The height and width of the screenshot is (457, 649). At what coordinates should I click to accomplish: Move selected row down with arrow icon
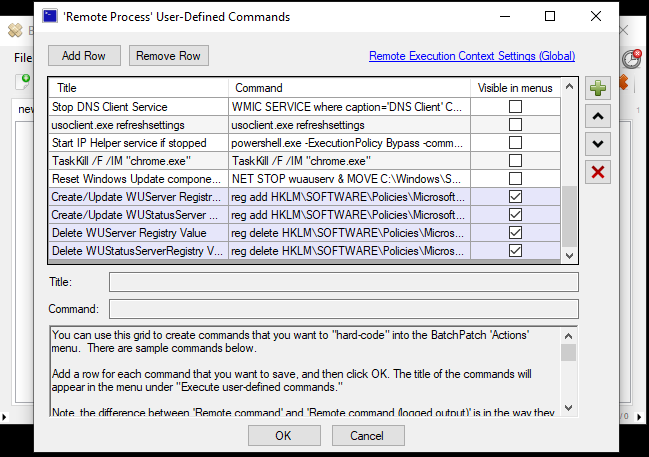[x=598, y=144]
